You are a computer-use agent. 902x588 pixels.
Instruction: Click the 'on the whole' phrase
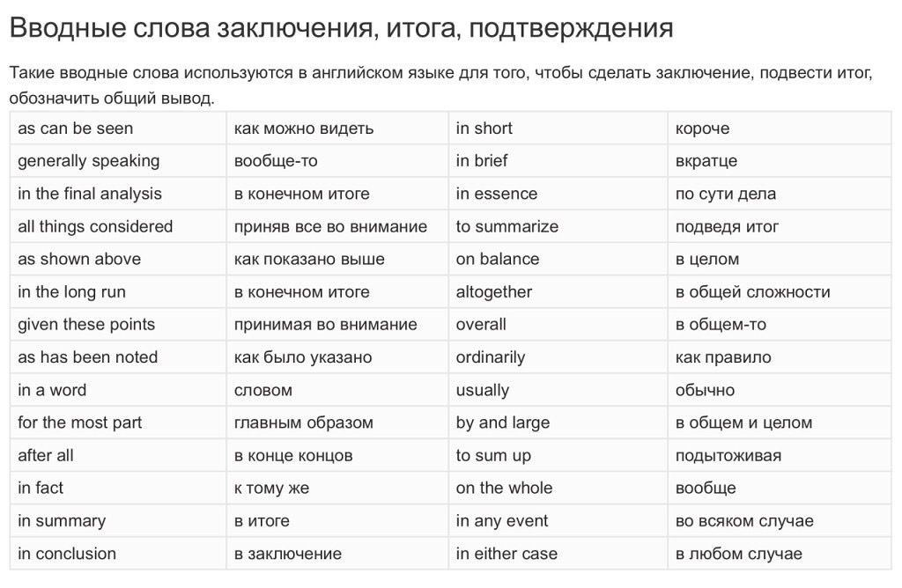[505, 488]
